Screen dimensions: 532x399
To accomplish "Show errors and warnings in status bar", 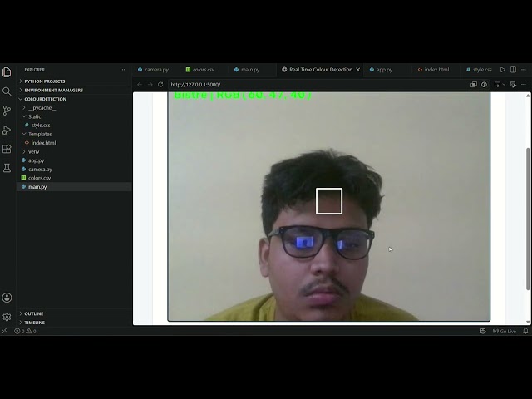I will pos(25,331).
